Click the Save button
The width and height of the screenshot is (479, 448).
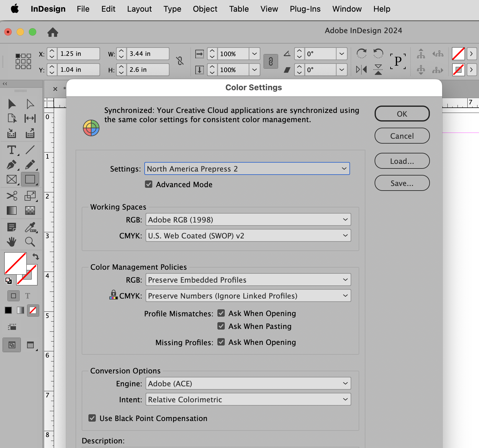pyautogui.click(x=402, y=183)
